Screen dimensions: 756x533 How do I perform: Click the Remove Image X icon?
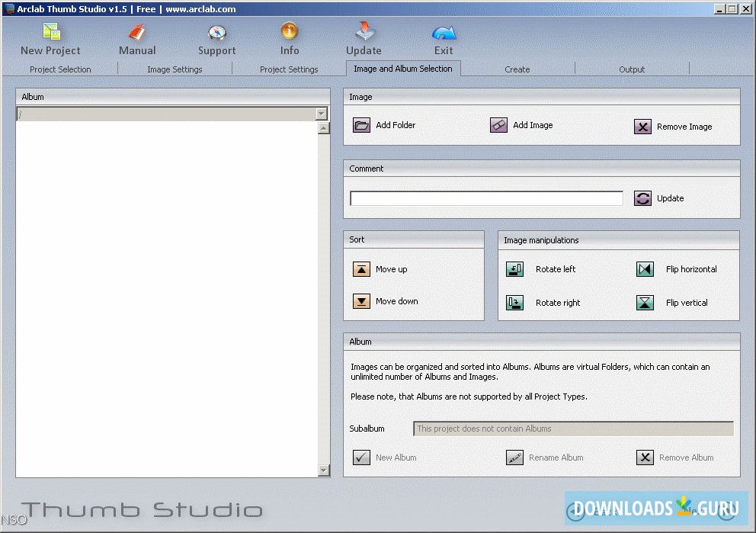642,127
